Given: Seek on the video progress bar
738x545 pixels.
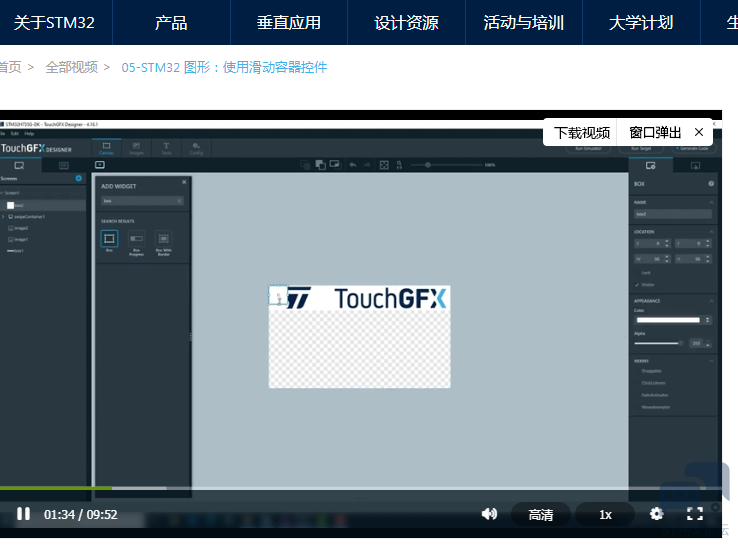Looking at the screenshot, I should coord(361,488).
